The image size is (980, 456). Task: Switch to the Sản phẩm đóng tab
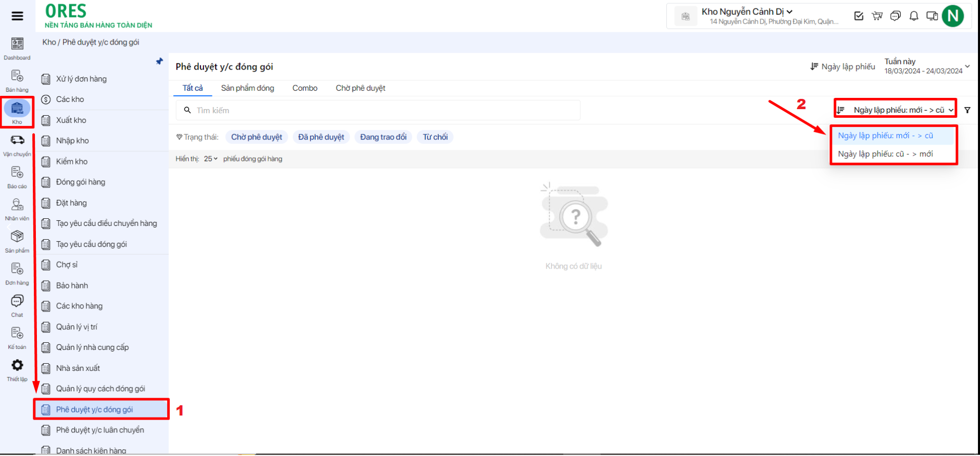248,88
